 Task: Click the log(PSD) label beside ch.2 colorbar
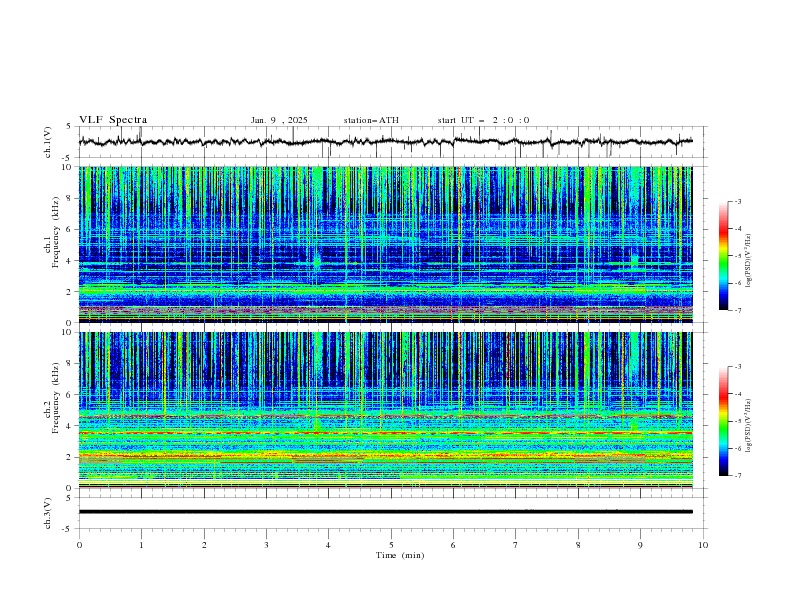[x=749, y=425]
